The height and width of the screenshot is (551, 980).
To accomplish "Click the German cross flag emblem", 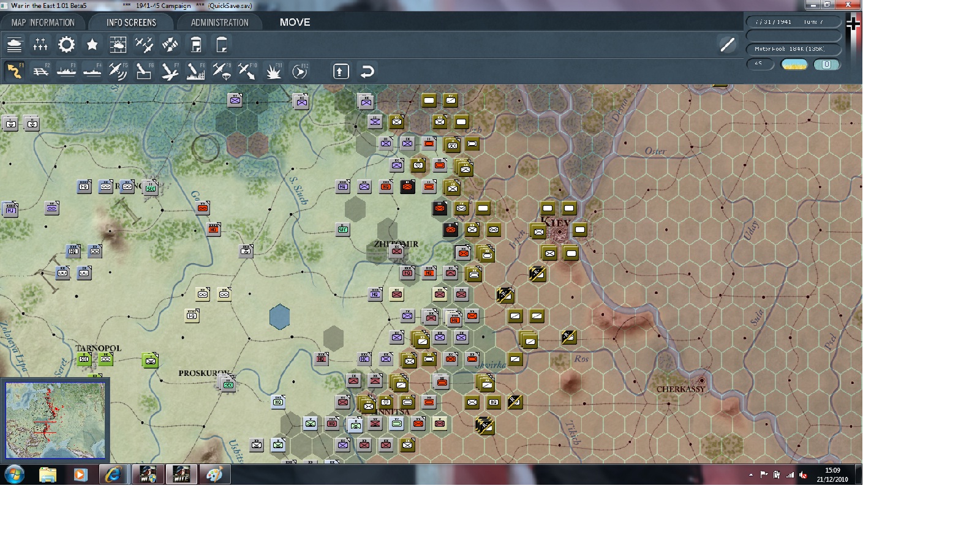I will [853, 24].
